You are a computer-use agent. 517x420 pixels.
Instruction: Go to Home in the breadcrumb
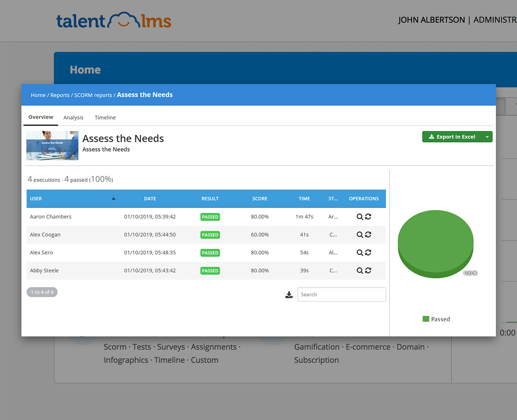pos(38,95)
